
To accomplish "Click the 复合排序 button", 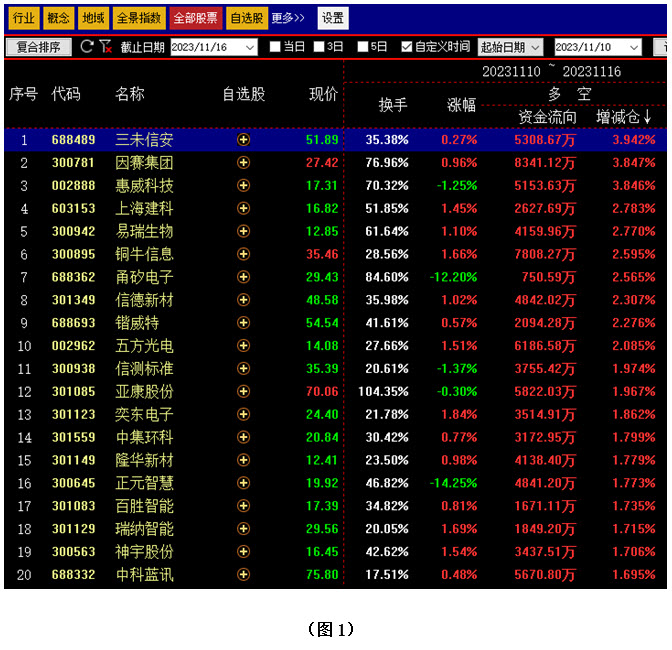I will click(x=39, y=47).
